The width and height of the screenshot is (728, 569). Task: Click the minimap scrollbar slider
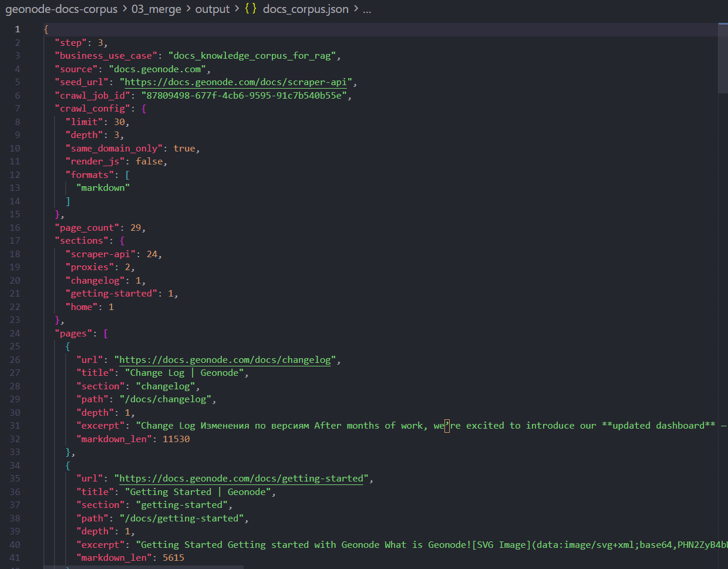[723, 58]
